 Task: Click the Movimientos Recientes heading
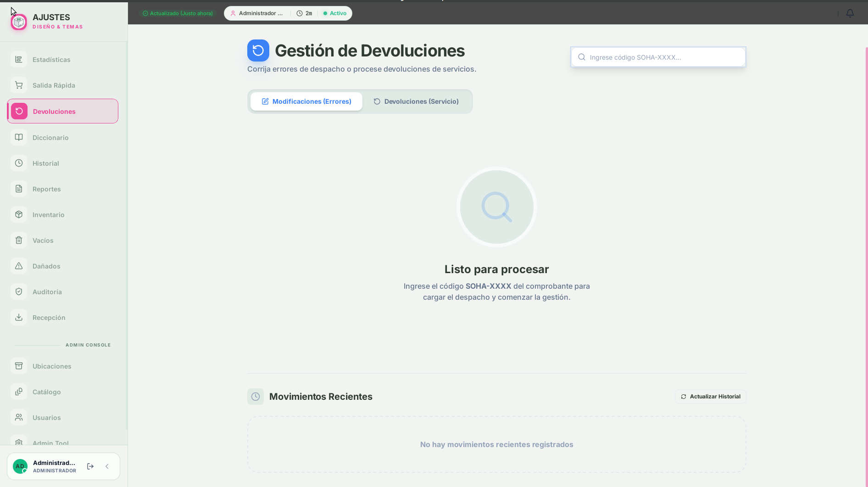click(321, 397)
